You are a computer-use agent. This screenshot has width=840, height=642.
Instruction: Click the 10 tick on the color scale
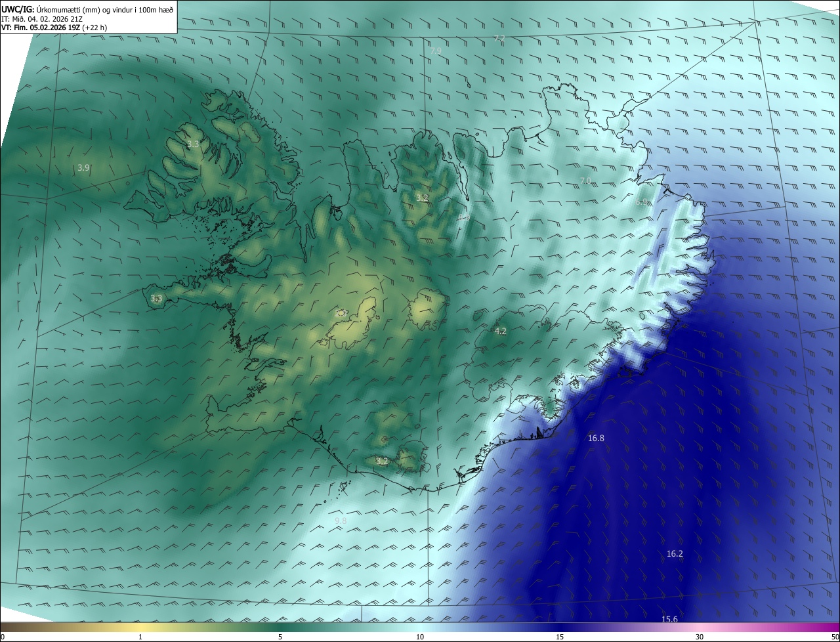pyautogui.click(x=420, y=637)
